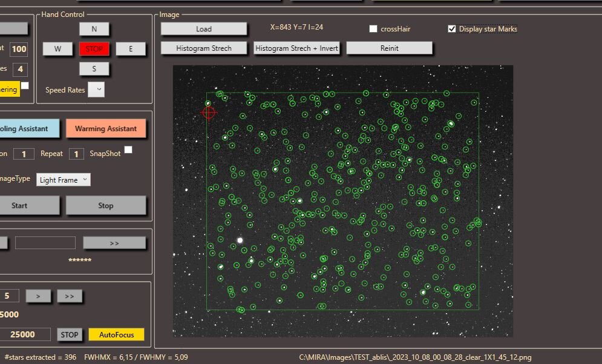Click the red crosshair target marker in image

click(x=209, y=112)
